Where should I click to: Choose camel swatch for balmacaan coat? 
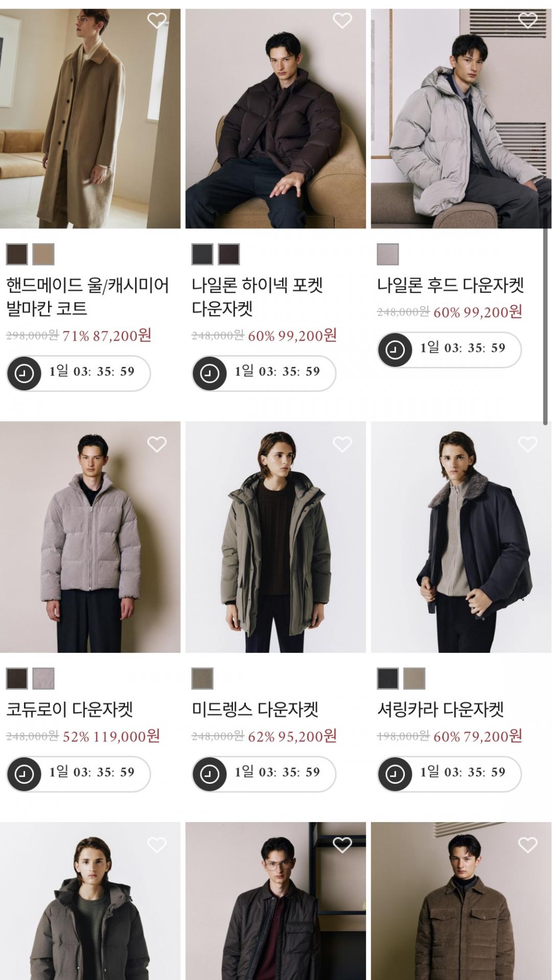(x=43, y=254)
